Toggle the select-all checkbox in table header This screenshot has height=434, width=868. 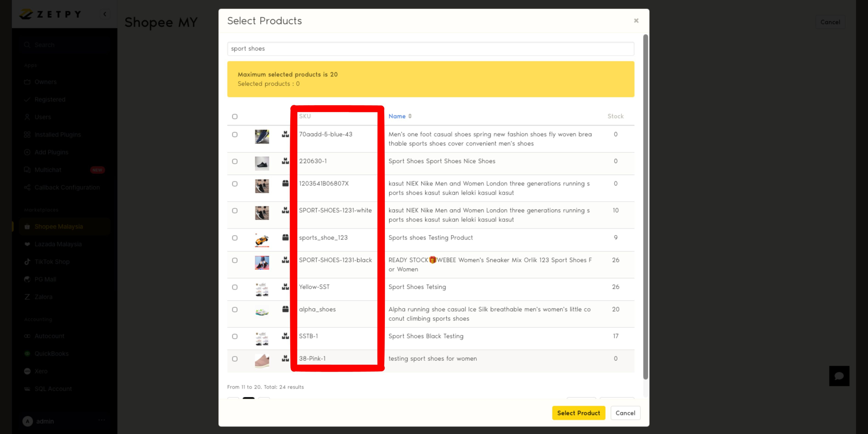click(x=235, y=117)
